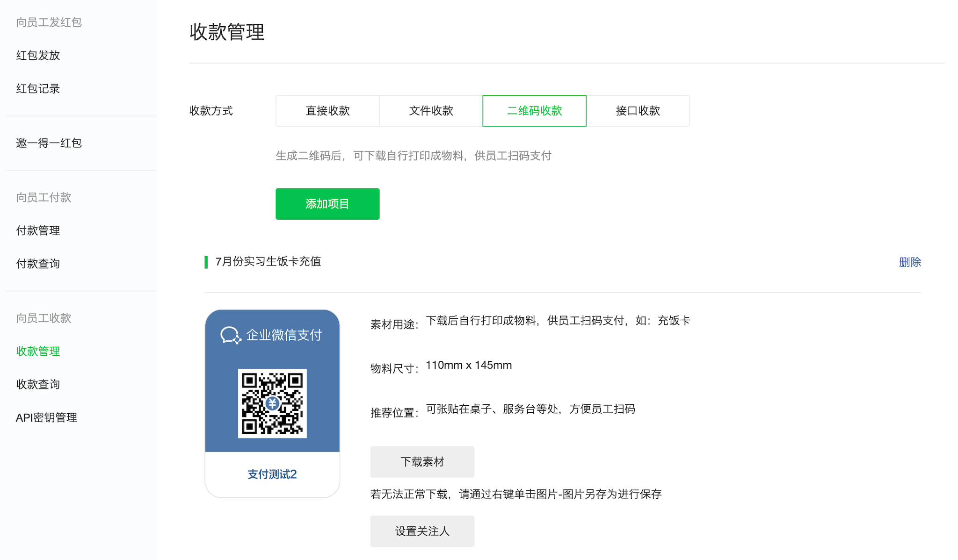958x560 pixels.
Task: Switch to 文件收款 tab
Action: (x=431, y=111)
